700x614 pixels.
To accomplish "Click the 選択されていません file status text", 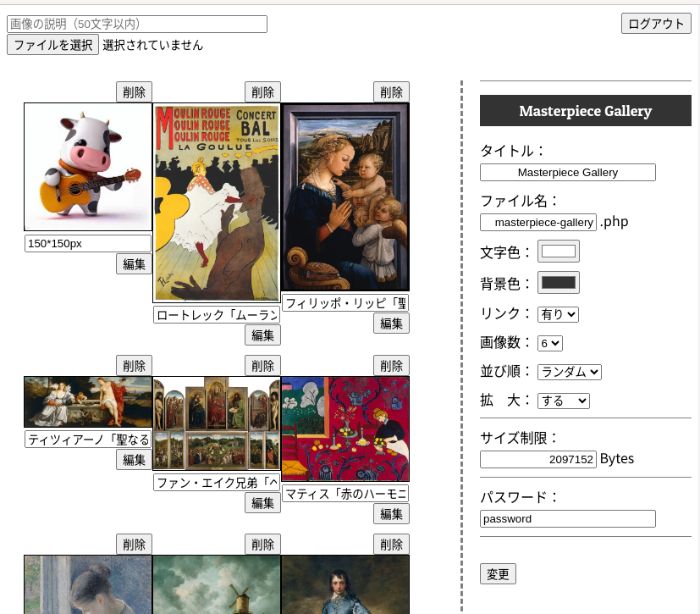I will click(x=152, y=45).
